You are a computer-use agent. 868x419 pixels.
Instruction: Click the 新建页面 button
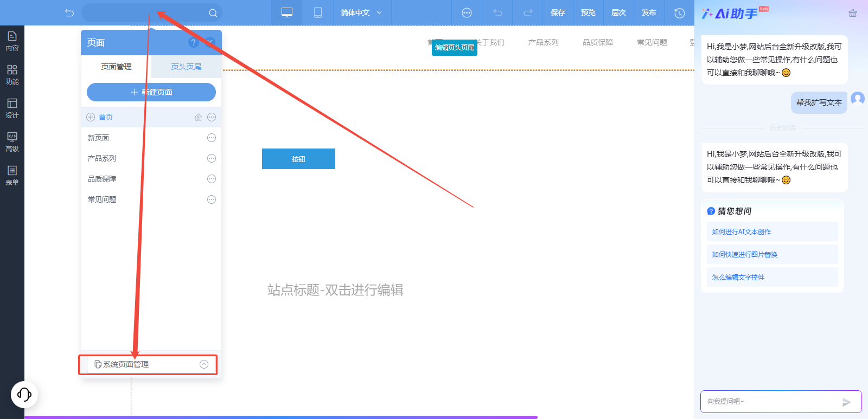pyautogui.click(x=151, y=92)
